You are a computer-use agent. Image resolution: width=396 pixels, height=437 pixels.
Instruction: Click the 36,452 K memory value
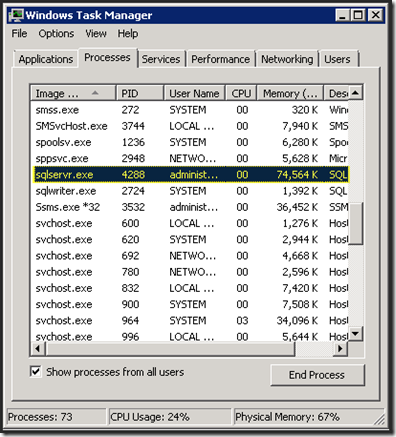click(297, 207)
